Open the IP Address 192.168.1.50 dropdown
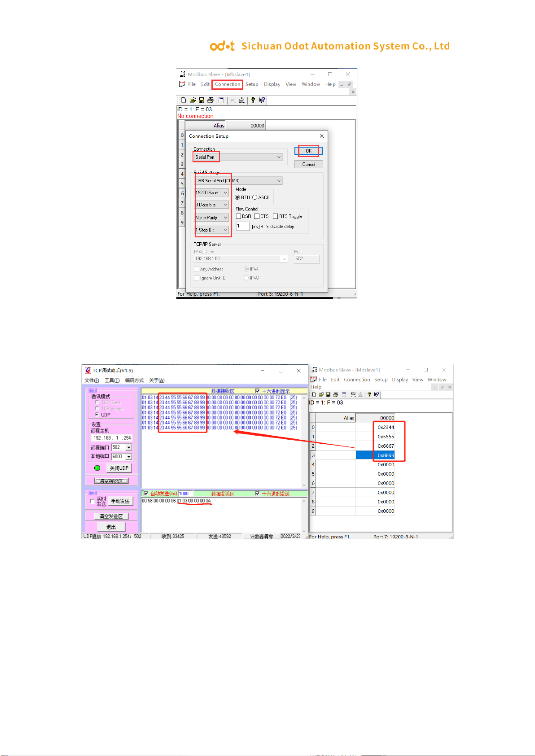The width and height of the screenshot is (535, 756). click(284, 259)
